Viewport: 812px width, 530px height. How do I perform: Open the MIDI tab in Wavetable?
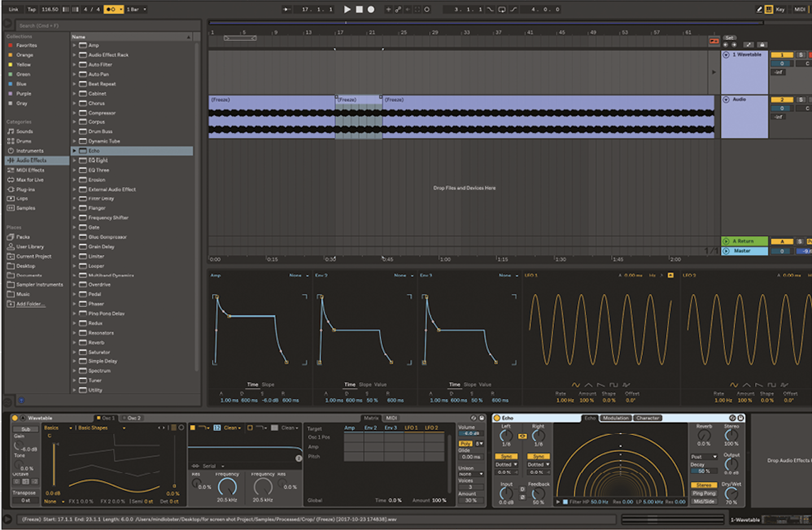[391, 418]
